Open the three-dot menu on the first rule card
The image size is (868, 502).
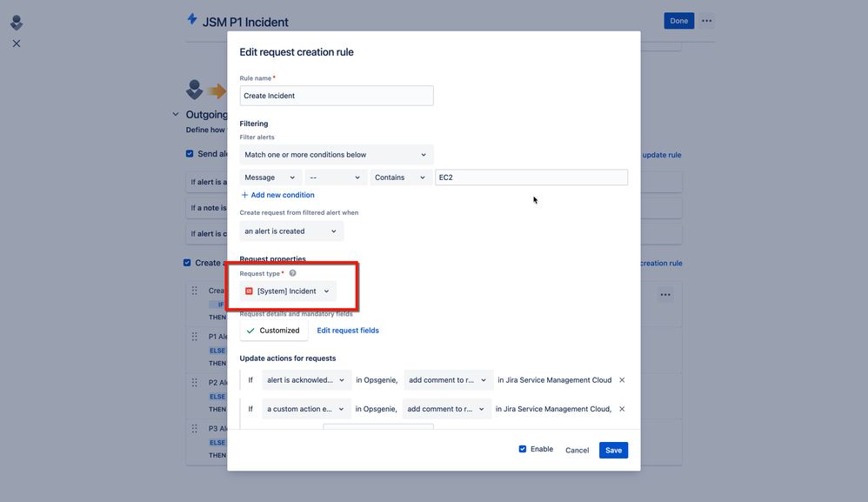tap(665, 295)
